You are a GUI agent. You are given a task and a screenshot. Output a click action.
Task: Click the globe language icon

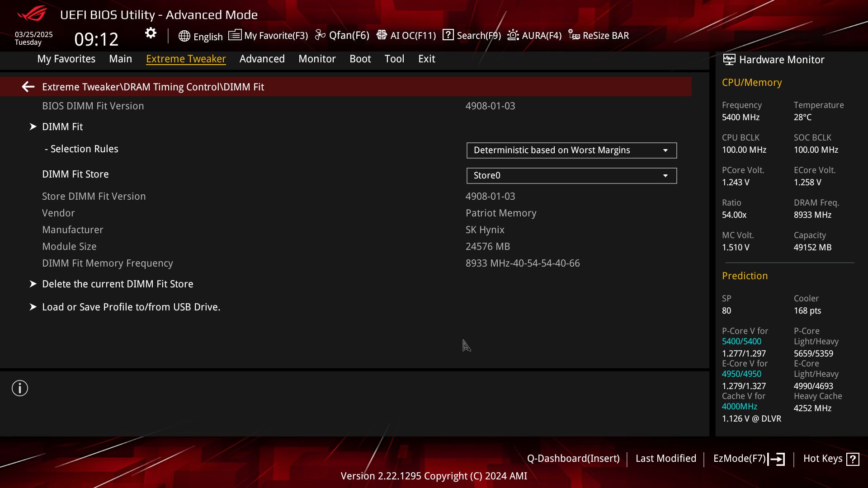click(x=184, y=36)
